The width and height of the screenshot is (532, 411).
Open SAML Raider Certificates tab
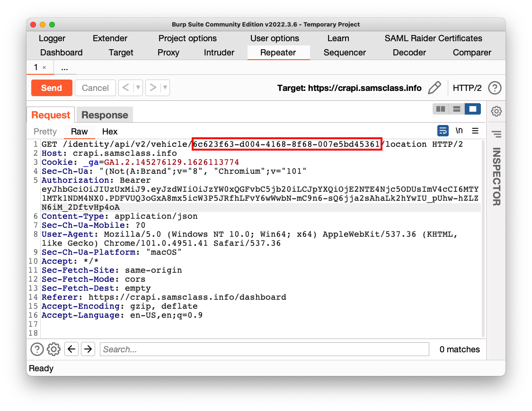click(x=433, y=38)
